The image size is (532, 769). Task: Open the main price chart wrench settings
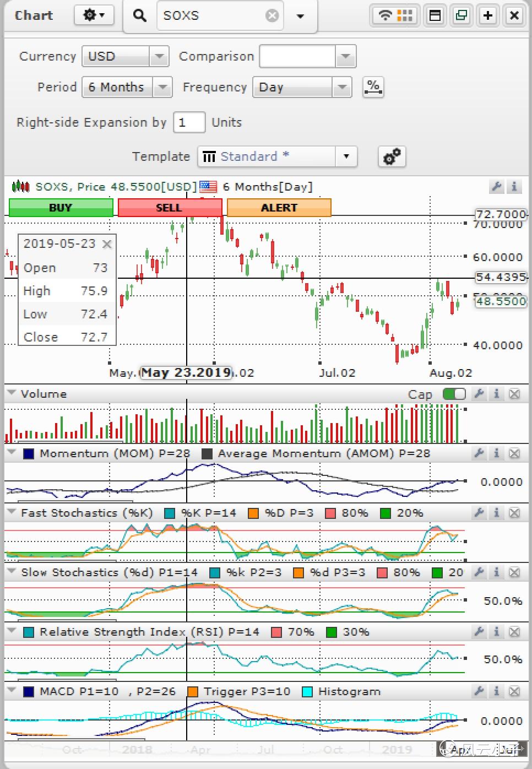tap(497, 187)
